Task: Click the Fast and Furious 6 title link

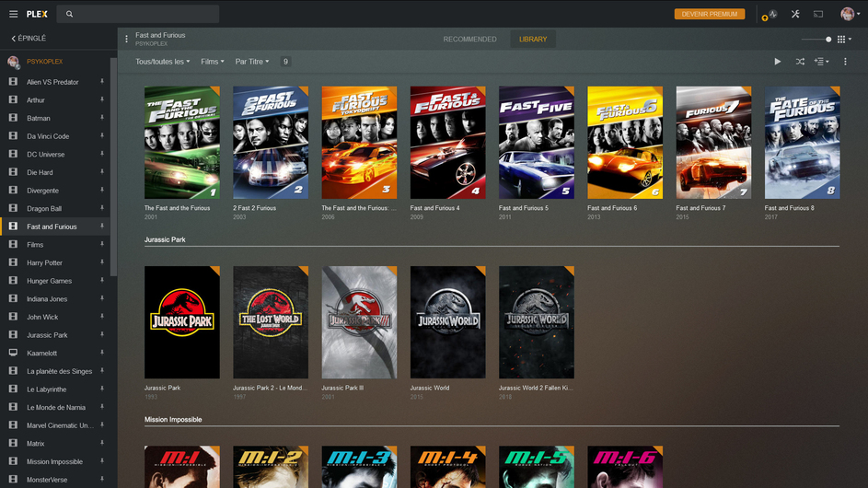Action: click(612, 208)
